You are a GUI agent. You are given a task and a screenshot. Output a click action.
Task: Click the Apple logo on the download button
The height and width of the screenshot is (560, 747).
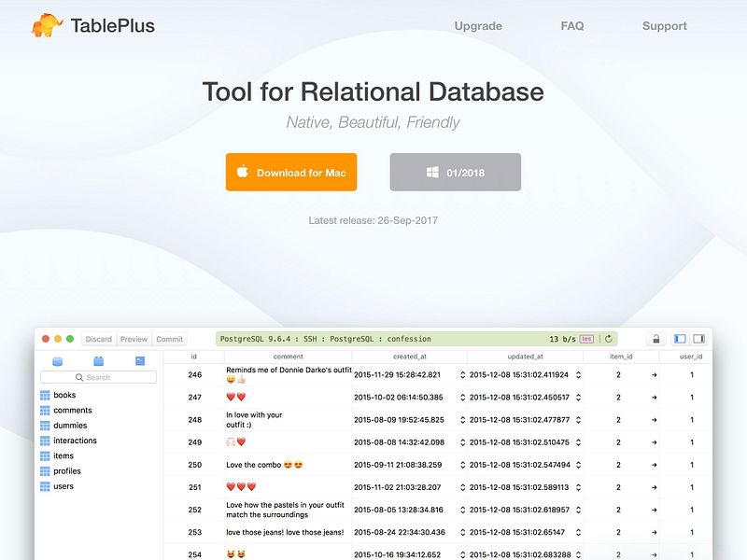coord(244,172)
